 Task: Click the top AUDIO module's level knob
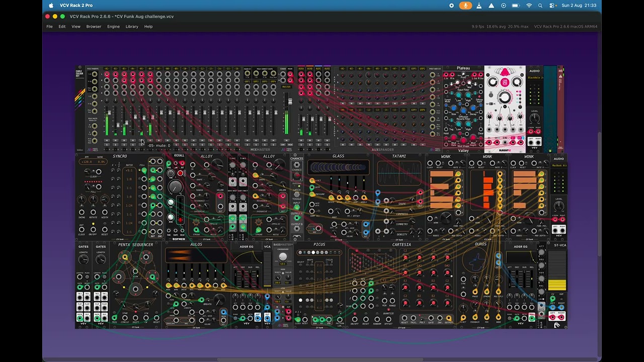[535, 119]
